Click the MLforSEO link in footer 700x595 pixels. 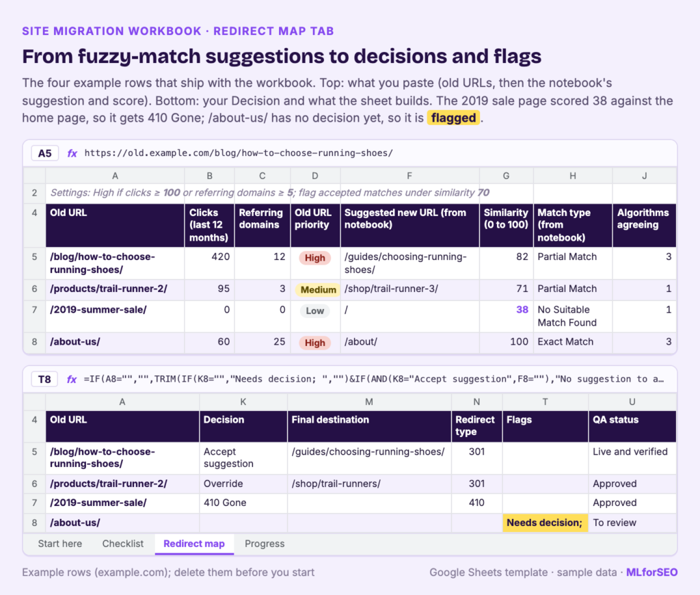click(x=651, y=572)
